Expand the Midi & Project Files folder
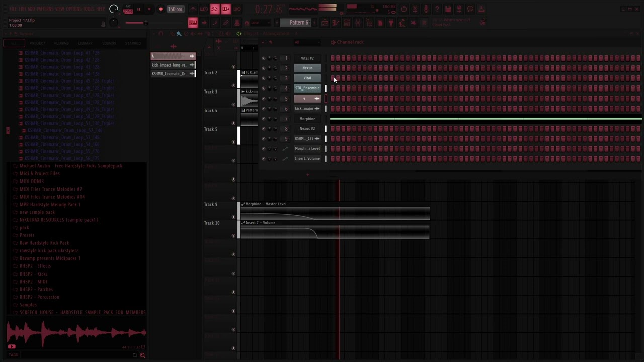Screen dimensions: 644x362 (x=39, y=173)
